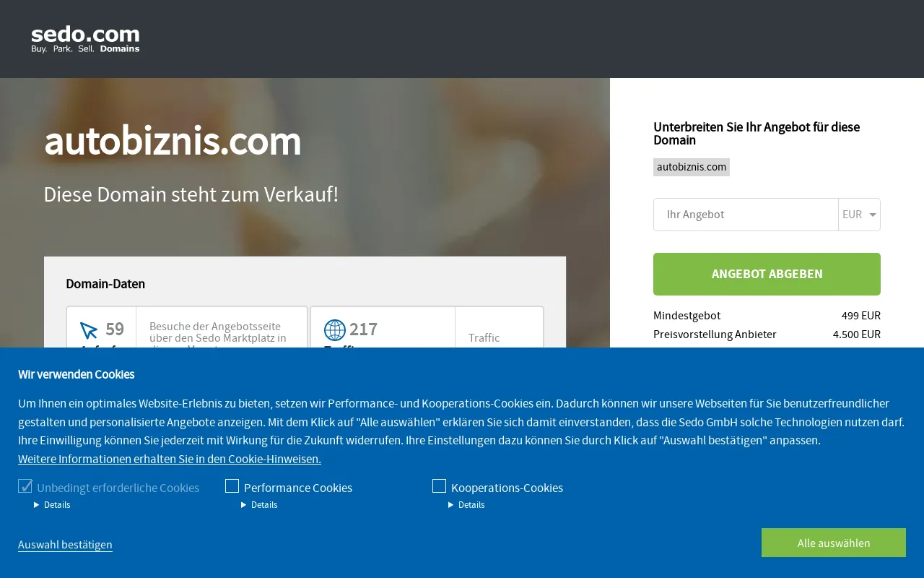The height and width of the screenshot is (578, 924).
Task: Expand Details under Kooperations-Cookies
Action: tap(466, 505)
